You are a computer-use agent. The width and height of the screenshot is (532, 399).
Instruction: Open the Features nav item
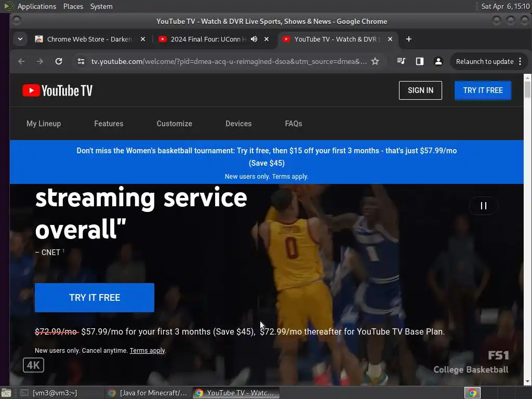(x=109, y=124)
